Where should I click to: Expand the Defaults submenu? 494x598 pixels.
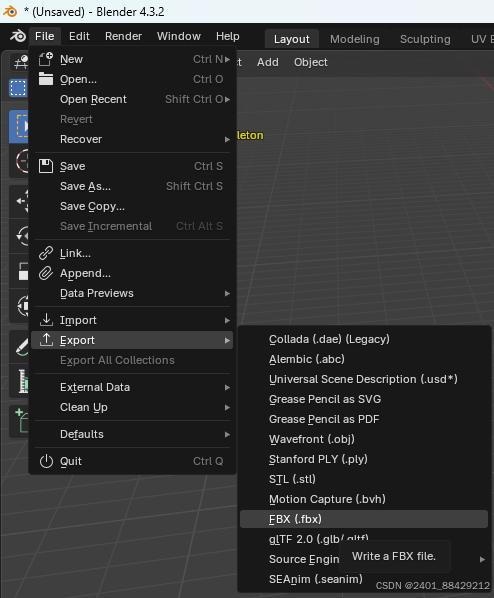pyautogui.click(x=133, y=434)
